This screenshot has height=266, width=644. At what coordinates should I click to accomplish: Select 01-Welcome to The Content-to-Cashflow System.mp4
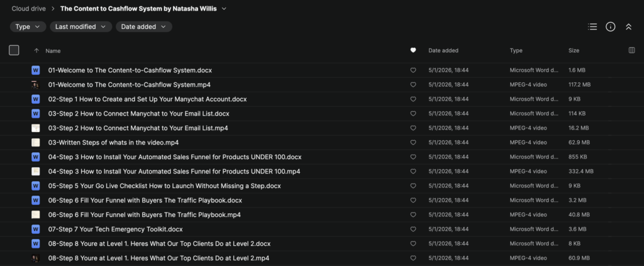click(130, 84)
